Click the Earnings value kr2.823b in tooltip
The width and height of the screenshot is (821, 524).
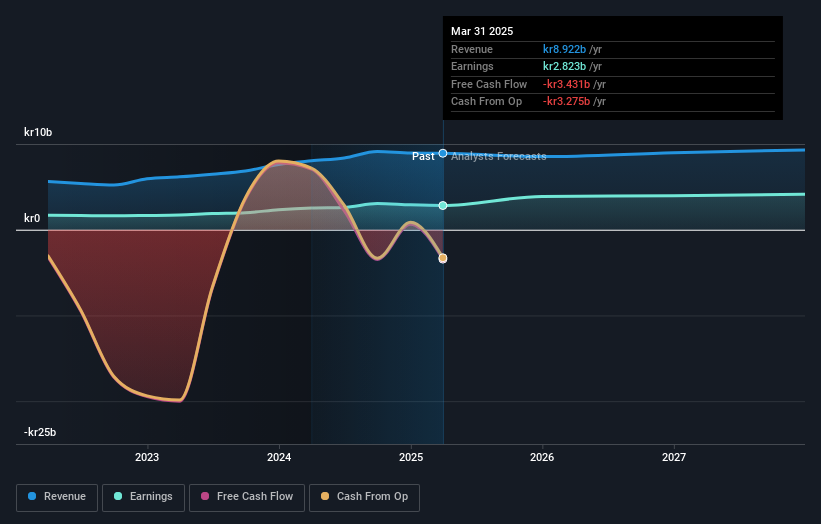[x=564, y=66]
